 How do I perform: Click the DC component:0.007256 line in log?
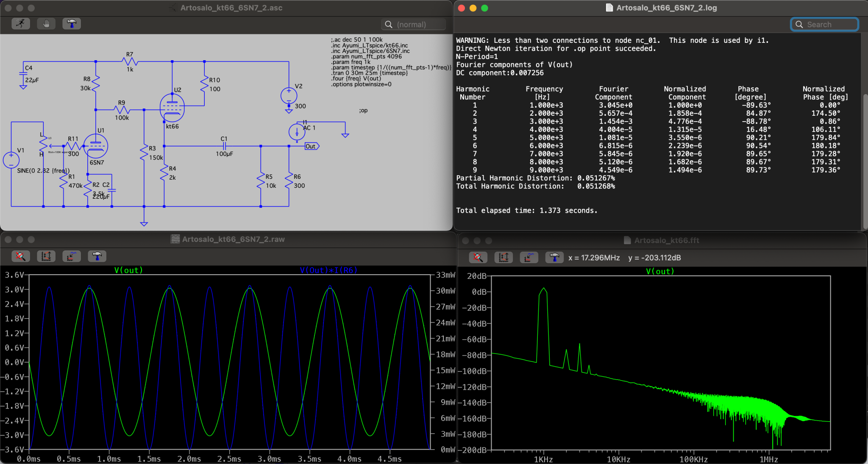click(x=500, y=73)
